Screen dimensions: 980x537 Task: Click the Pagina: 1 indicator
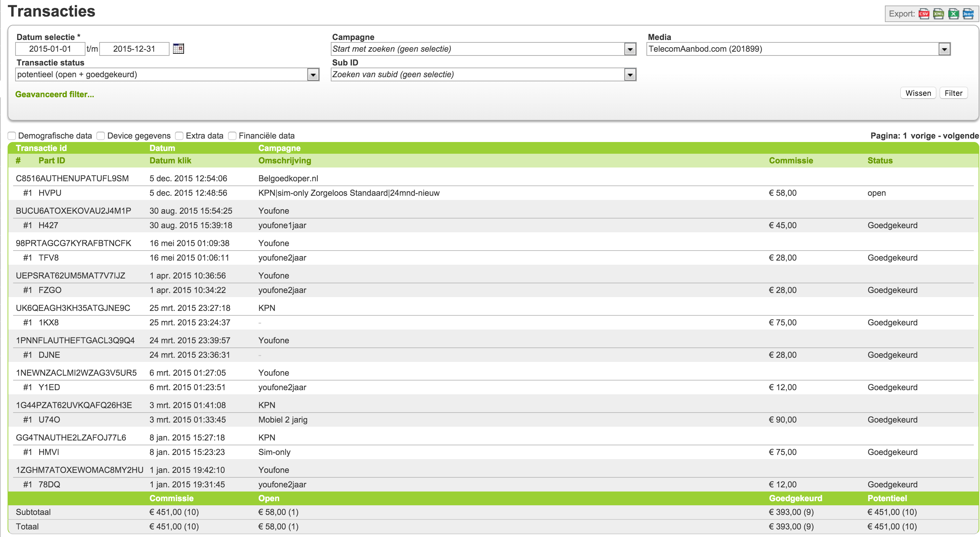pos(889,136)
